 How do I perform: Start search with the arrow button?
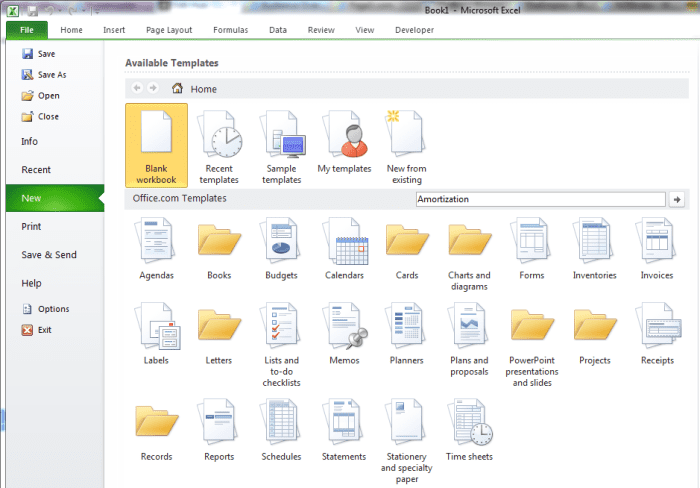(x=677, y=200)
